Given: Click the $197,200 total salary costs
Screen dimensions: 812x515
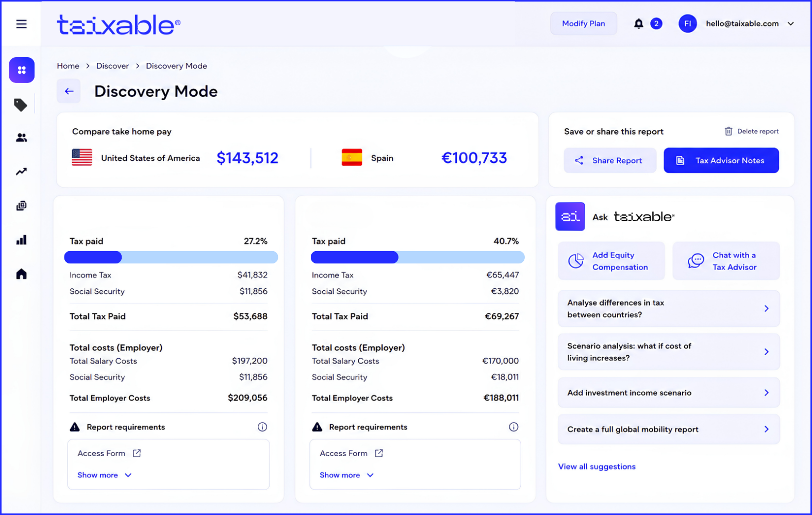Looking at the screenshot, I should [250, 361].
